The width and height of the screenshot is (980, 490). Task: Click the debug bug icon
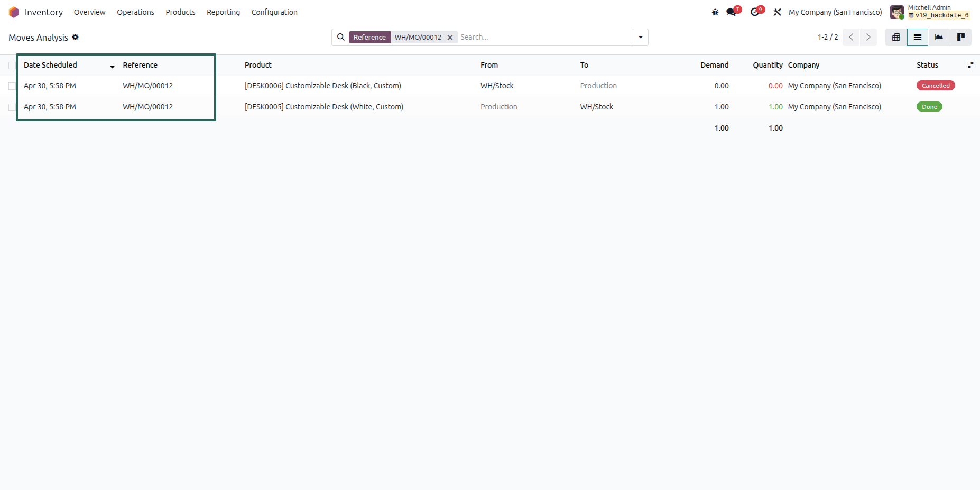(715, 12)
